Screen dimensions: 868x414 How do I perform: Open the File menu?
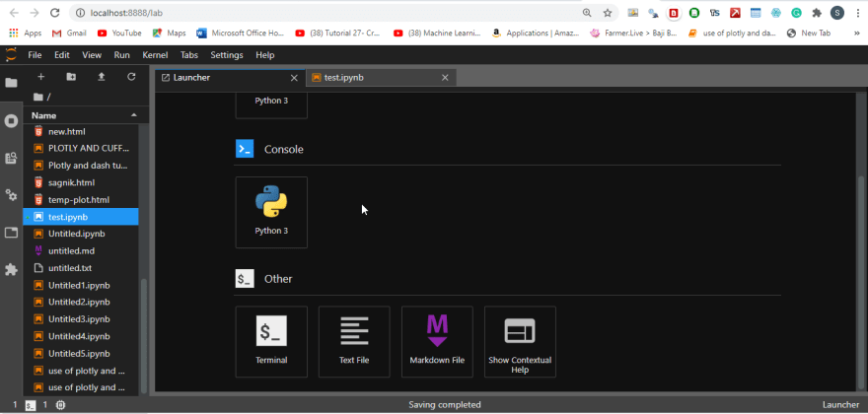pos(35,55)
